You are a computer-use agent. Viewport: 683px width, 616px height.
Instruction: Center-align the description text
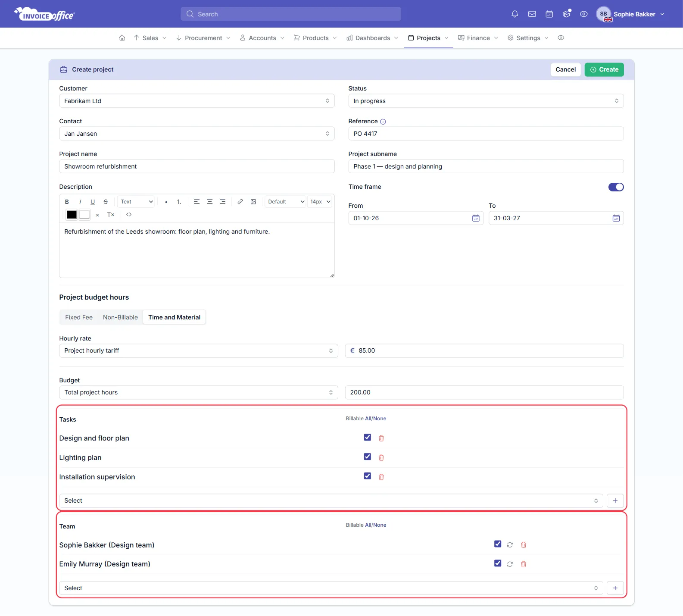[x=210, y=202]
